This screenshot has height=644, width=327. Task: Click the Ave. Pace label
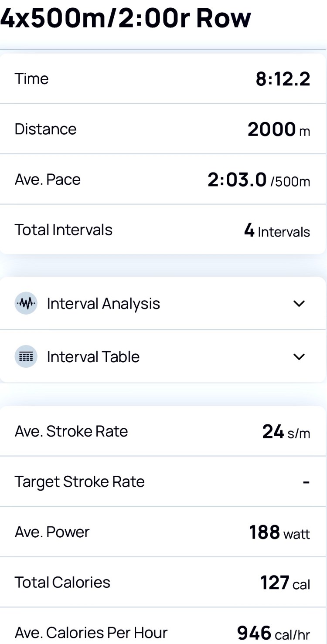[48, 180]
